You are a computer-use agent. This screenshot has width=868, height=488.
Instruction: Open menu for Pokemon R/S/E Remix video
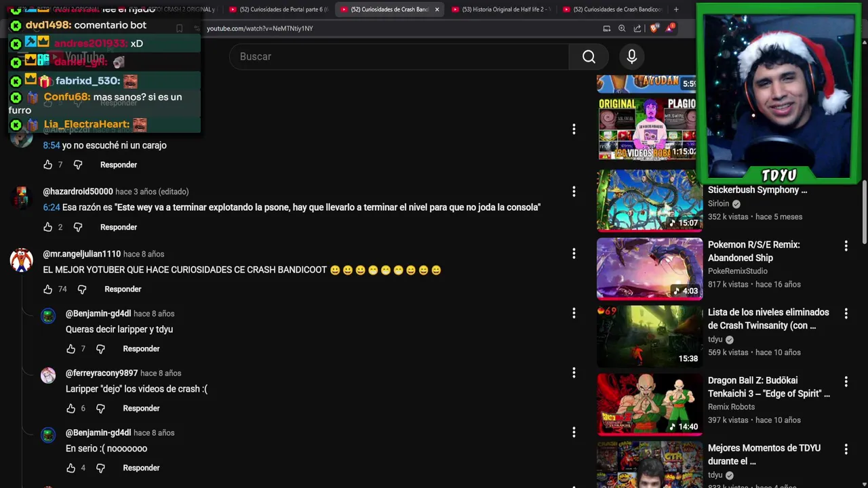(846, 245)
